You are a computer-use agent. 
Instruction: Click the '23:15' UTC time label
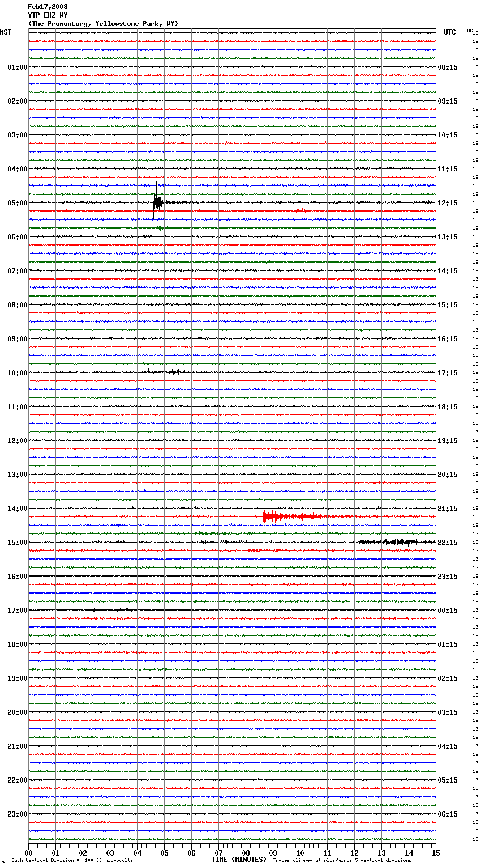[x=448, y=577]
